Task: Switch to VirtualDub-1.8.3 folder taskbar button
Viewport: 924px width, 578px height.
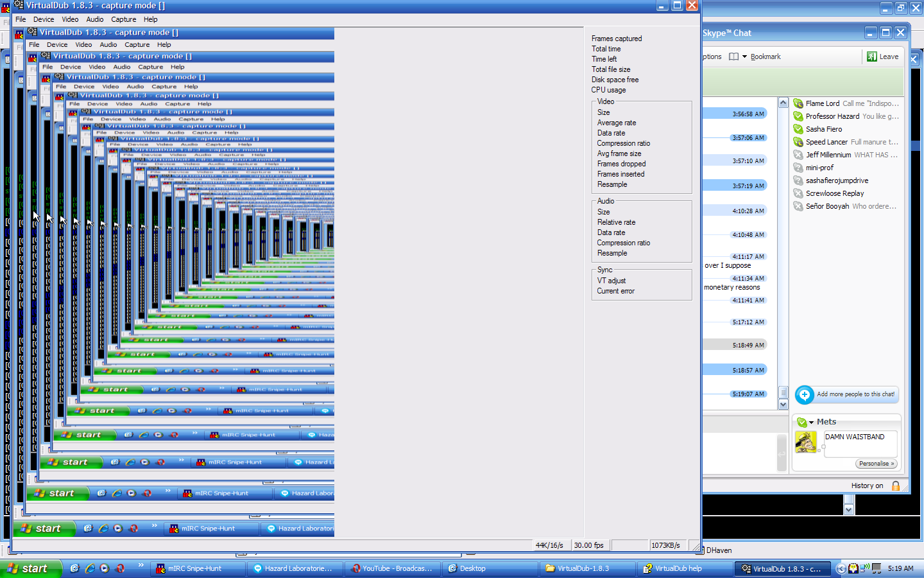Action: pyautogui.click(x=588, y=568)
